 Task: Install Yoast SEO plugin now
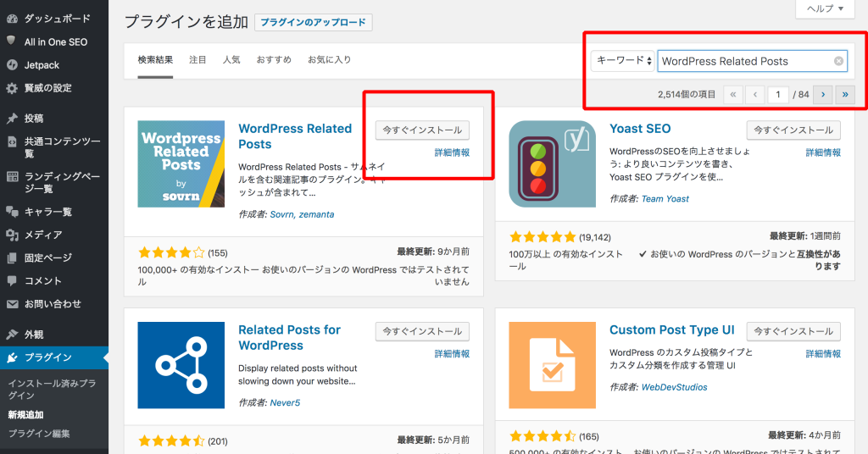[x=793, y=130]
